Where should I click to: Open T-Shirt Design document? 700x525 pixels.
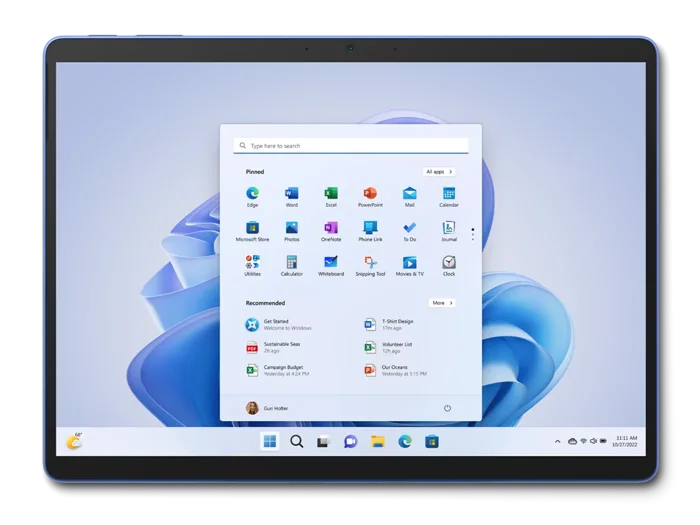pos(389,325)
